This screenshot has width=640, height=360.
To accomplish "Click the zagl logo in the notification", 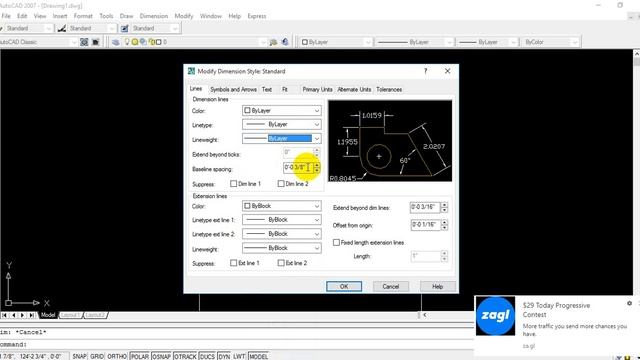I will tap(496, 316).
